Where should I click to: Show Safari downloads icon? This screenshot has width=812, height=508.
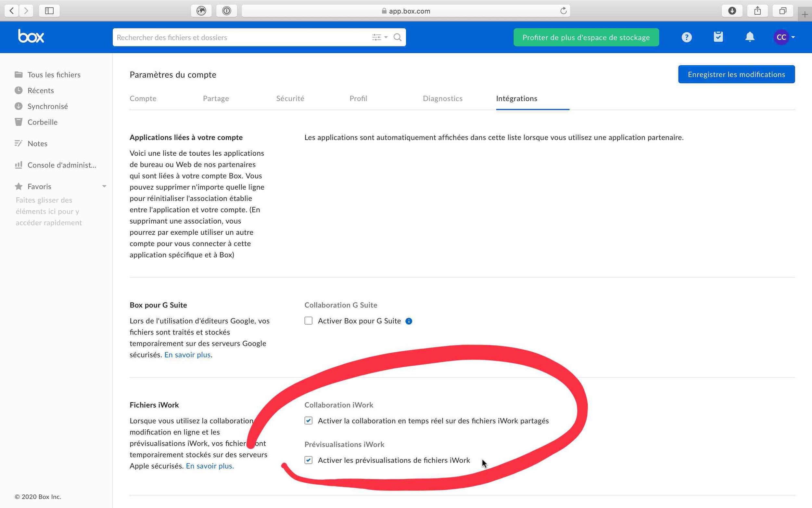732,11
